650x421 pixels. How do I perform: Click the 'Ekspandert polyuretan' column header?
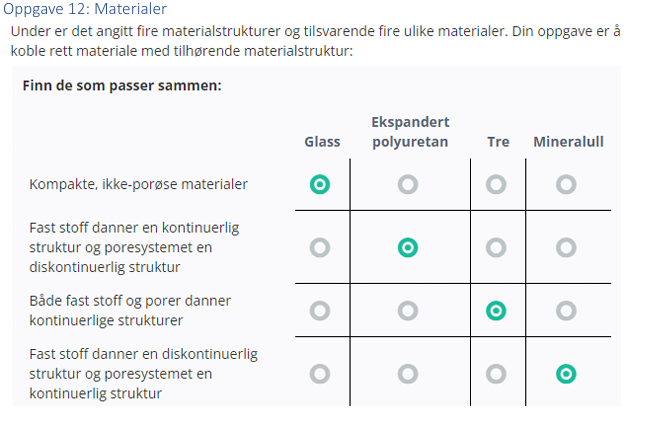tap(410, 132)
